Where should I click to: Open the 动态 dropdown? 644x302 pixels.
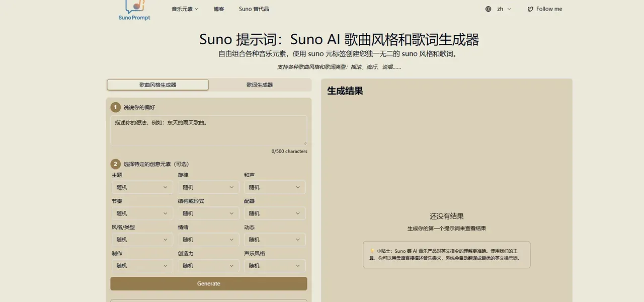coord(275,240)
